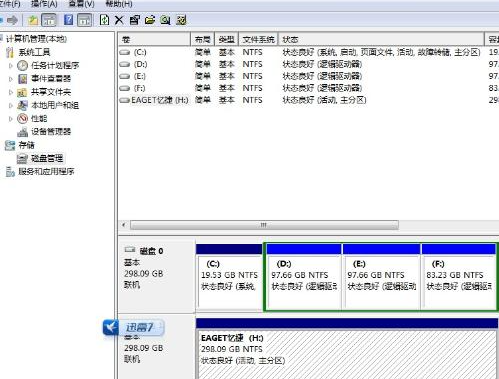Click the 性能 icon in tree
The width and height of the screenshot is (499, 379).
[x=22, y=118]
